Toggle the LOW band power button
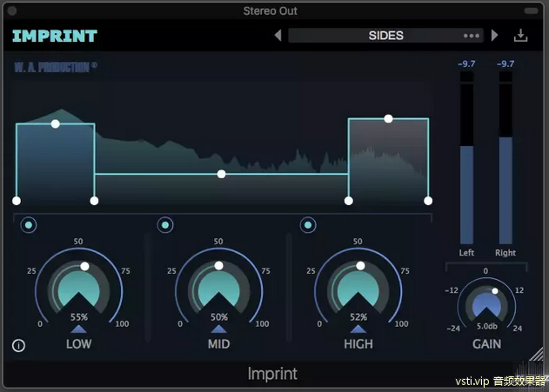549x392 pixels. (29, 225)
